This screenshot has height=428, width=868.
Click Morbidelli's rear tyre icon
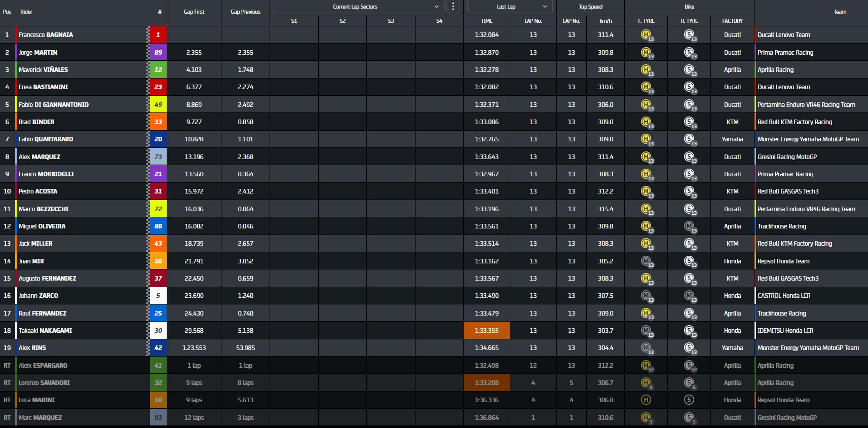tap(689, 174)
